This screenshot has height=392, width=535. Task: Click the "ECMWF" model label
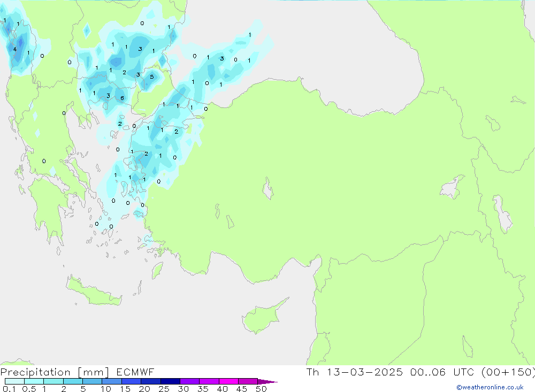coord(135,372)
